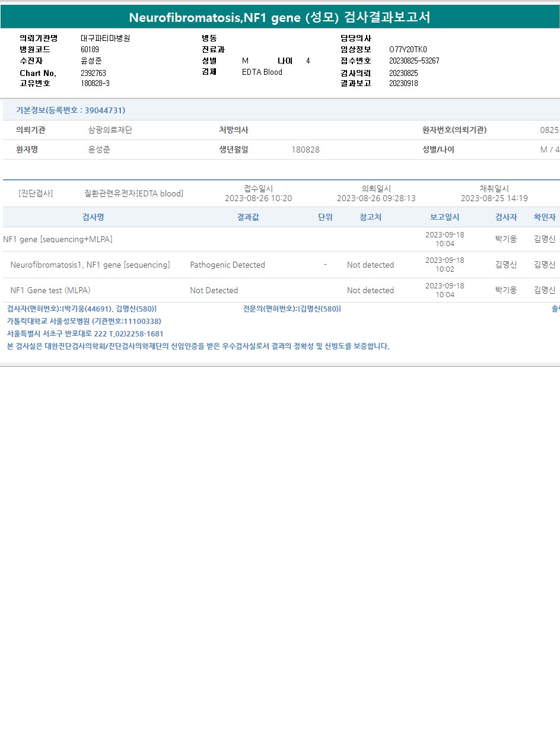The height and width of the screenshot is (737, 560).
Task: Click patient name '윤성준' in 기본정보
Action: click(x=99, y=150)
